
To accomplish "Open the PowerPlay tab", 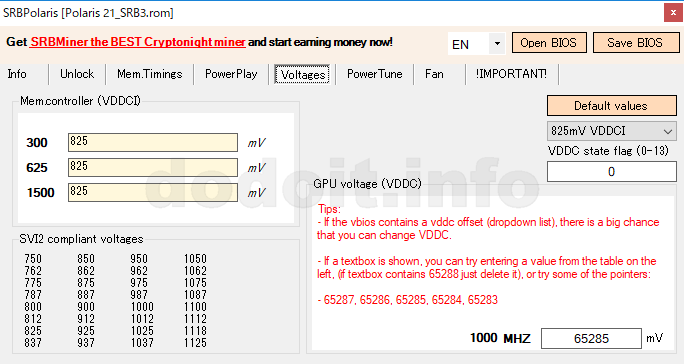I will [x=231, y=74].
